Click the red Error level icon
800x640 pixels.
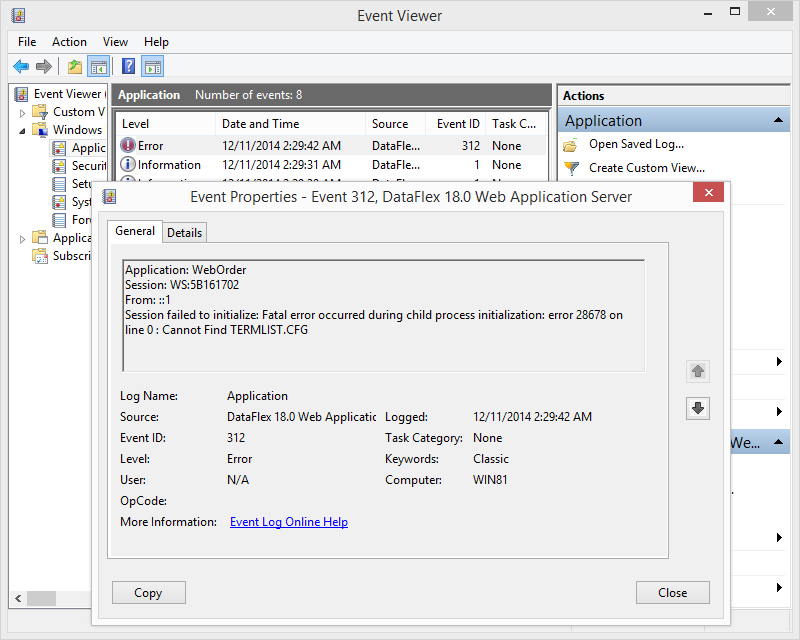(128, 145)
